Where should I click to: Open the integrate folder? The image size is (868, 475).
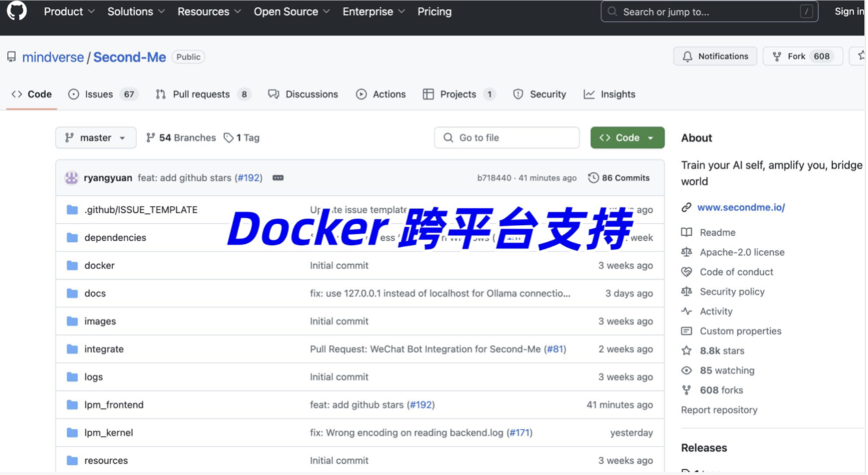coord(104,349)
